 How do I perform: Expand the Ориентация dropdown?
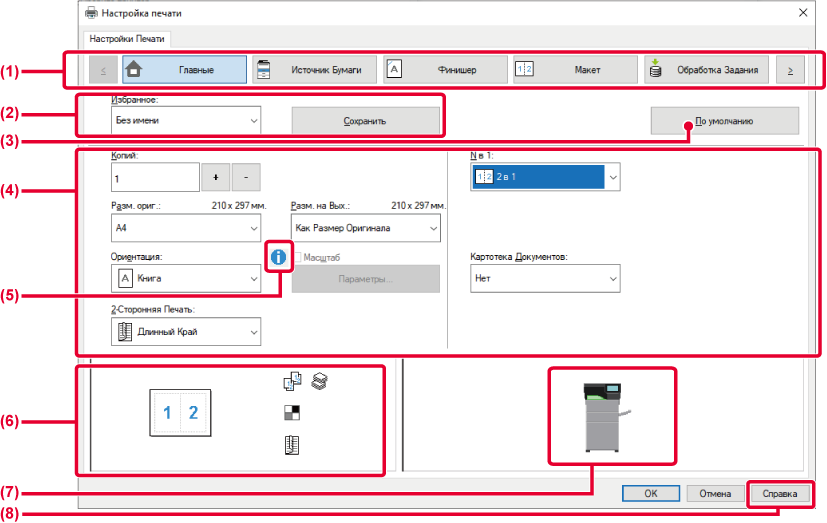pyautogui.click(x=185, y=277)
